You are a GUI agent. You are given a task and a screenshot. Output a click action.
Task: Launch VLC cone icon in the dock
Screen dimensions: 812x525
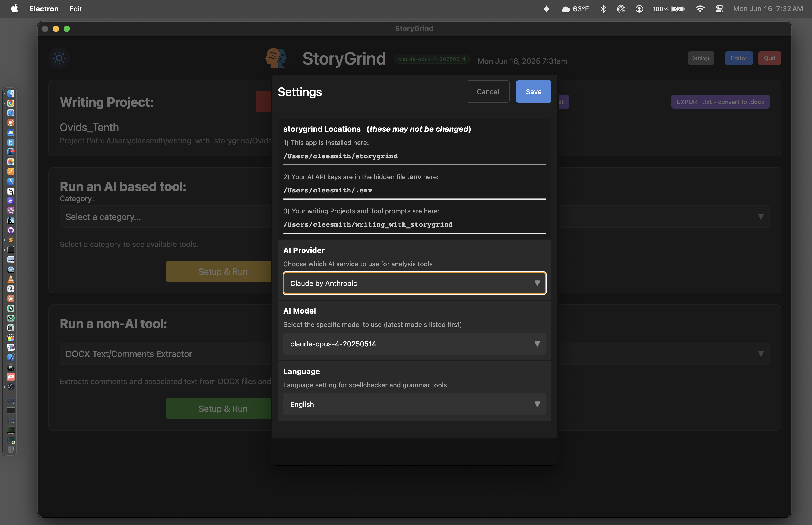click(11, 279)
